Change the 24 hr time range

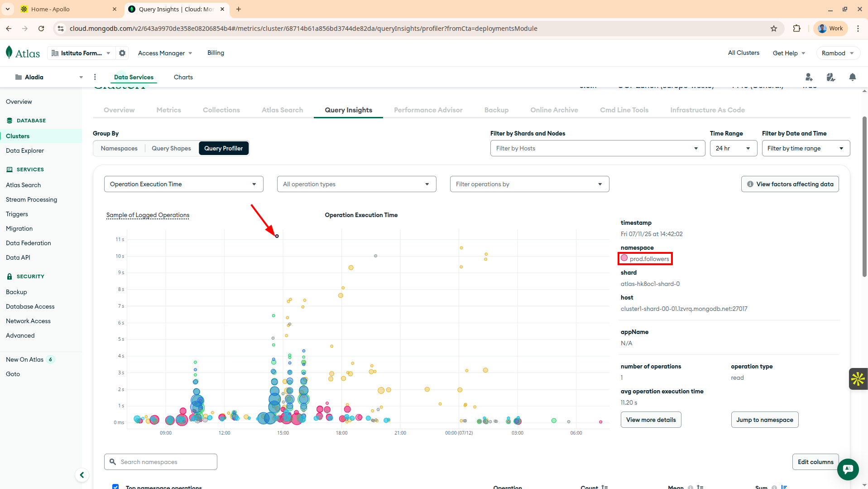tap(733, 148)
